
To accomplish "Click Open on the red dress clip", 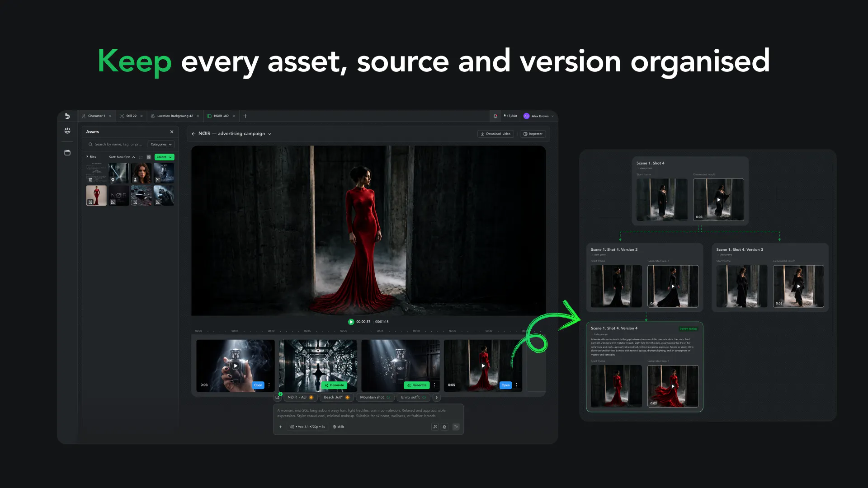I will 505,385.
